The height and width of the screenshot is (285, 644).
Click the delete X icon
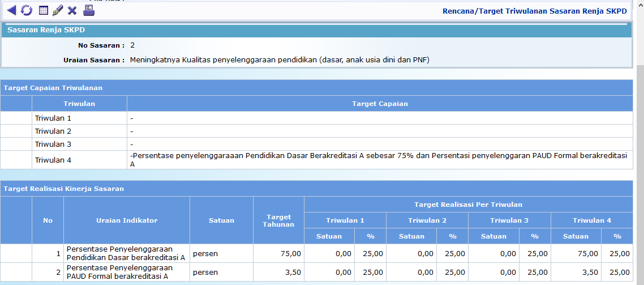click(x=72, y=10)
